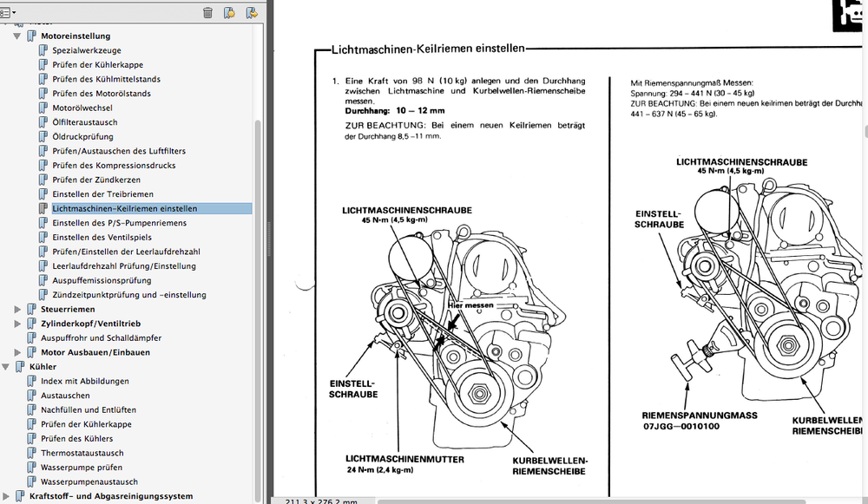Viewport: 868px width, 504px height.
Task: Select Lichtmaschinen-Keilriemen einstellen bookmark
Action: tap(124, 208)
